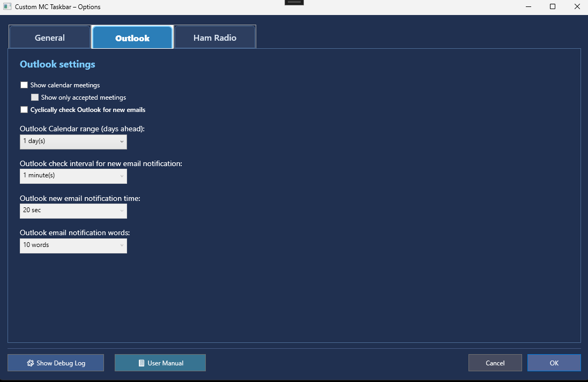
Task: Switch to the General tab
Action: pyautogui.click(x=49, y=38)
